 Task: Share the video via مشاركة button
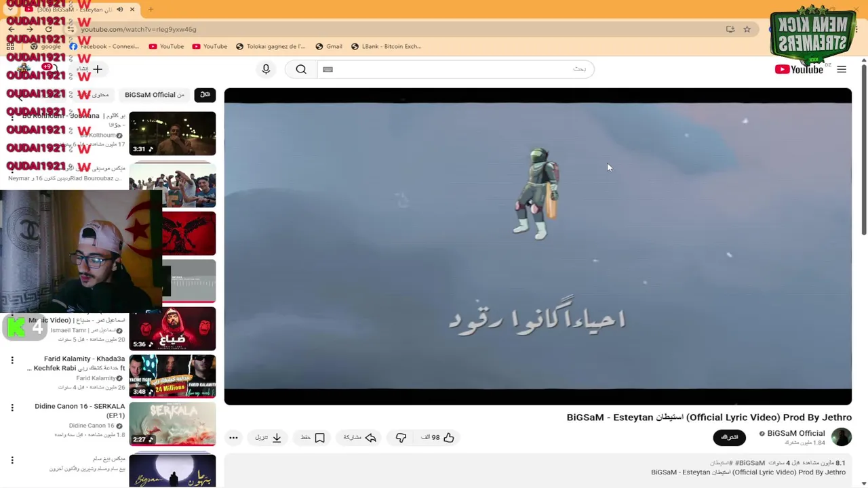359,437
